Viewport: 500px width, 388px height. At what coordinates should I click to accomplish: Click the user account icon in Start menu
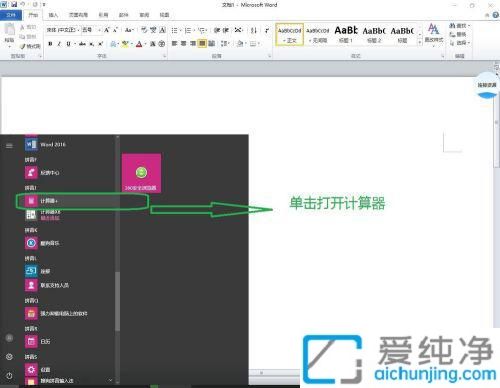(x=9, y=338)
